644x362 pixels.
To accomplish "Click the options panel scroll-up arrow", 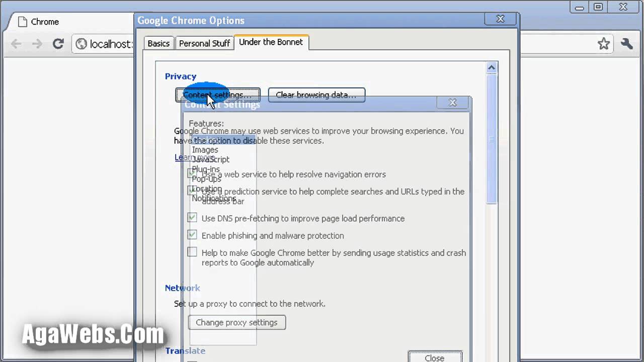I will click(x=492, y=67).
